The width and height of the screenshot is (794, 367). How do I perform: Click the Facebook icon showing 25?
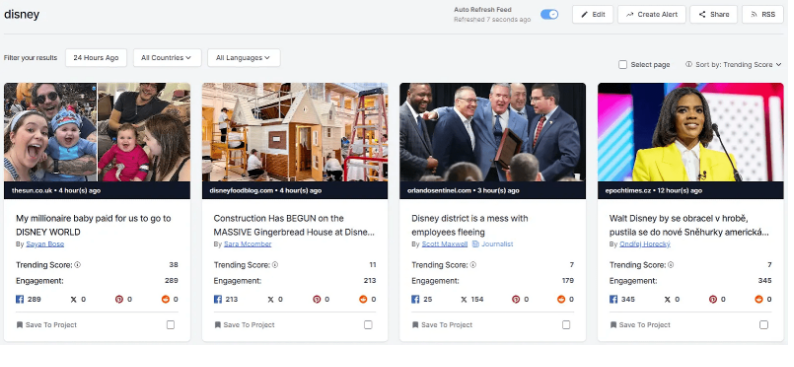415,299
